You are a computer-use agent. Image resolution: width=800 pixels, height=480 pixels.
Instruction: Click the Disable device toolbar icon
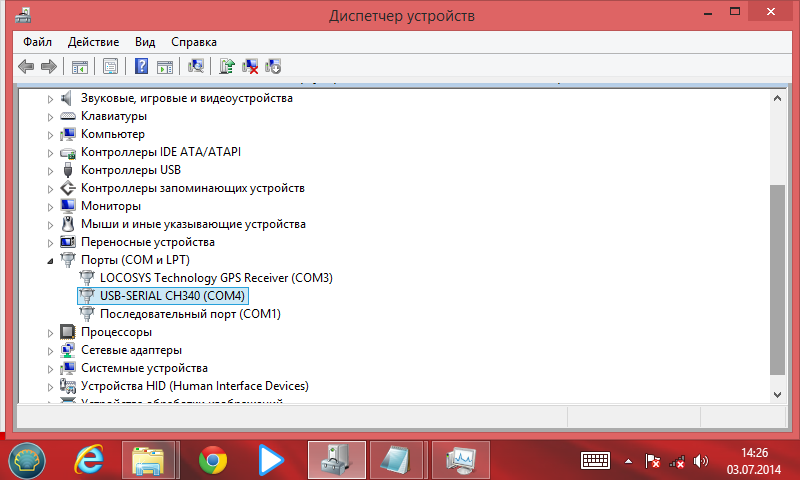point(273,66)
